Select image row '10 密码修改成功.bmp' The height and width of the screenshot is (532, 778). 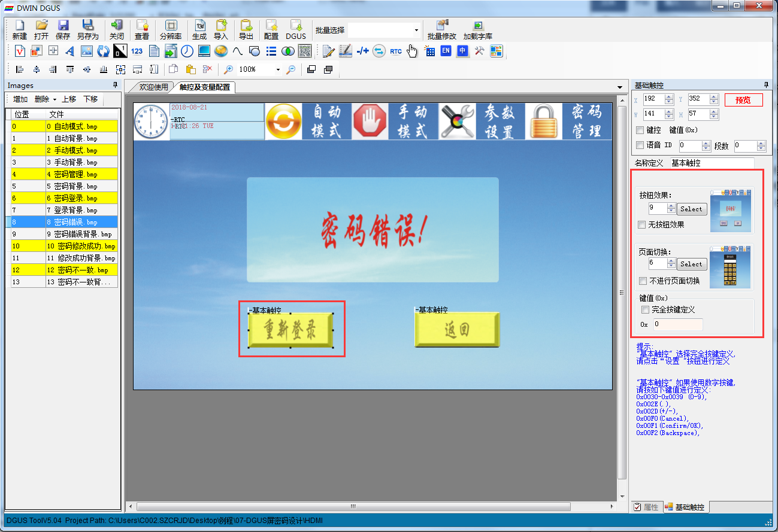(64, 246)
